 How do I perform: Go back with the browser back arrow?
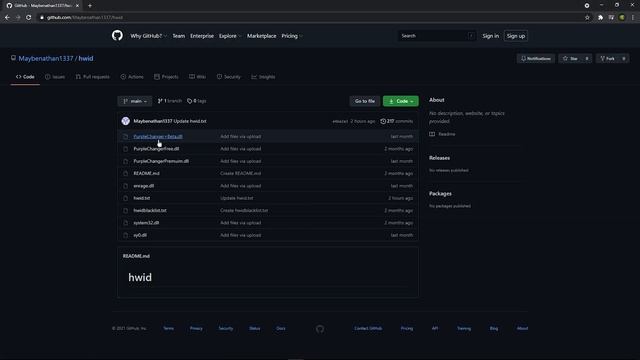(x=7, y=18)
